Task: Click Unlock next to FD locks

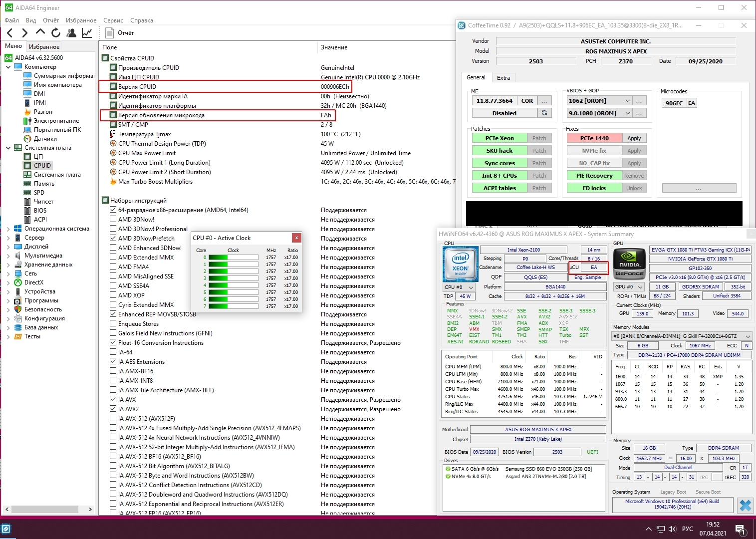Action: pyautogui.click(x=634, y=188)
